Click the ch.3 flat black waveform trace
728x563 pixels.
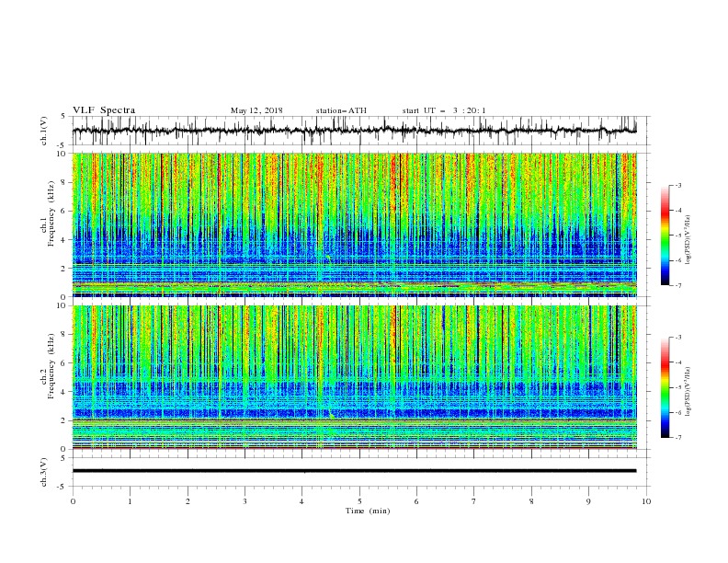tap(354, 471)
